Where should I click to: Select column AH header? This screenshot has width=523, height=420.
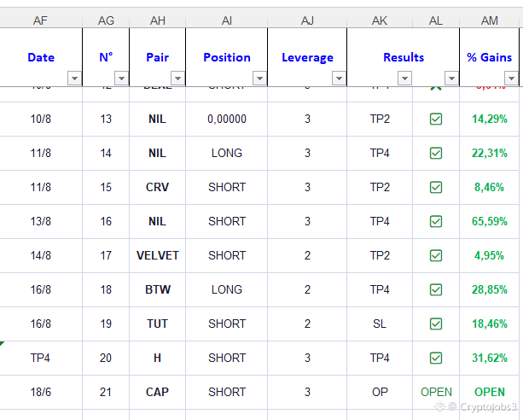coord(158,20)
